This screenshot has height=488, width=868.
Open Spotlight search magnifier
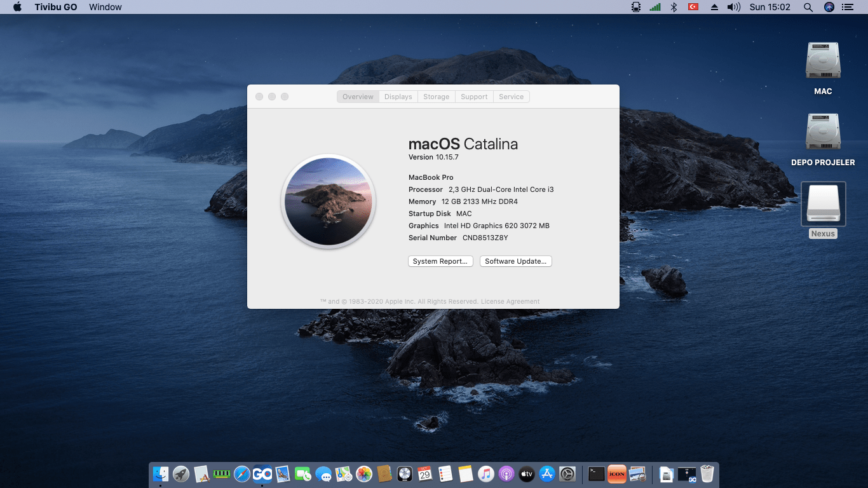coord(808,7)
